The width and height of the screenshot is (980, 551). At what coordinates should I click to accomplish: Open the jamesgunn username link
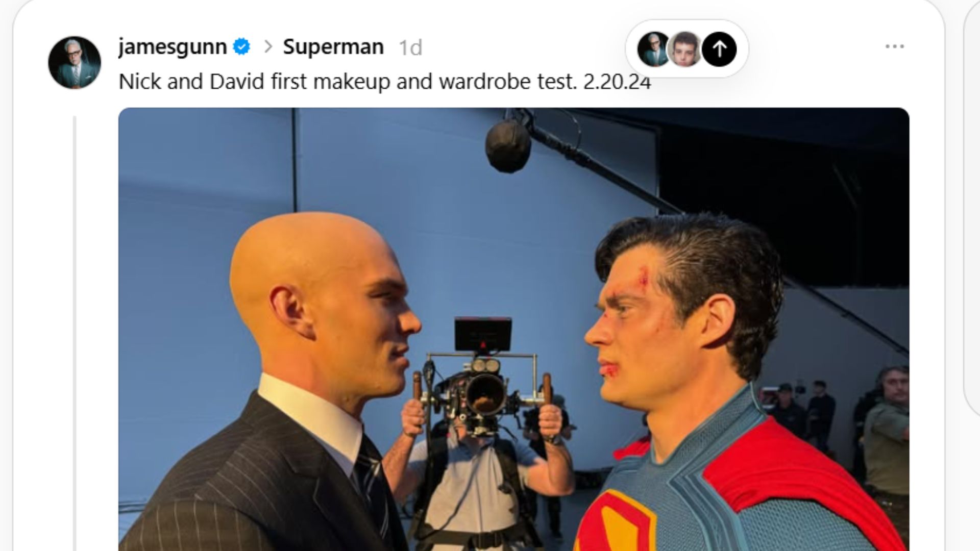[173, 47]
